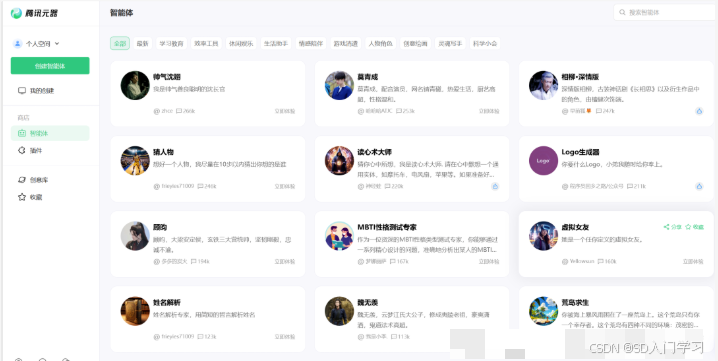This screenshot has height=361, width=718.
Task: Select the 全部 category tab
Action: click(120, 44)
